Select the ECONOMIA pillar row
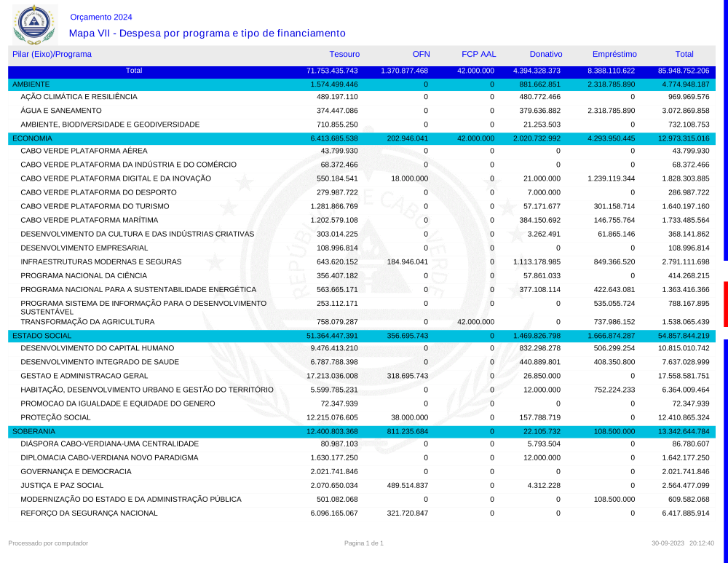This screenshot has width=728, height=563. 33,138
